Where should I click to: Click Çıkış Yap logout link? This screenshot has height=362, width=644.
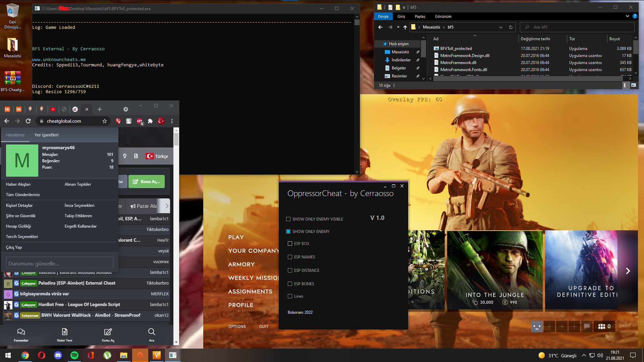[14, 247]
